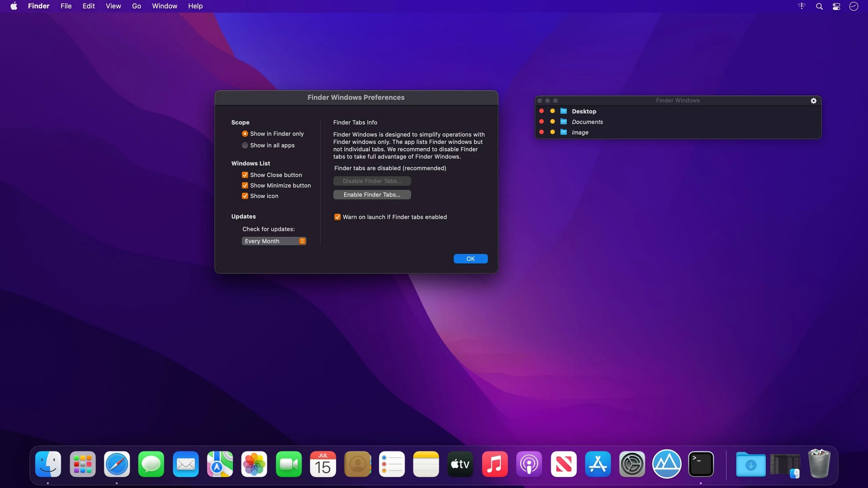
Task: Open the Go menu
Action: pyautogui.click(x=136, y=6)
